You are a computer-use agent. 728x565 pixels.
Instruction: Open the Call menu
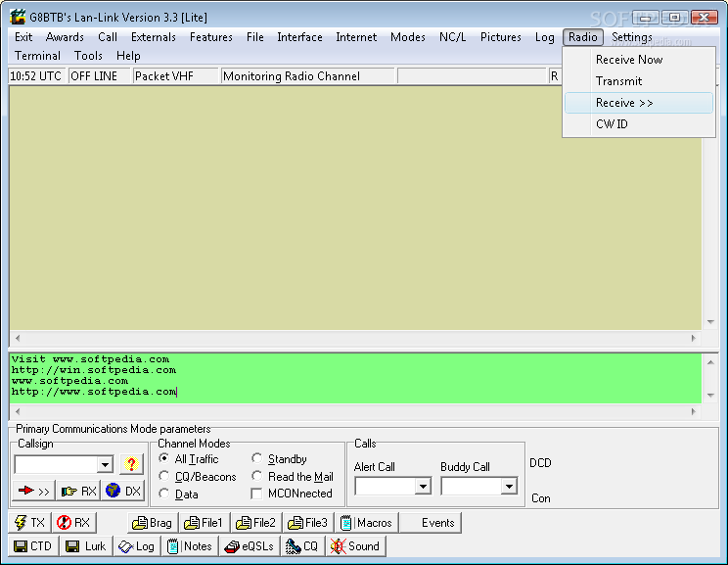click(x=108, y=37)
